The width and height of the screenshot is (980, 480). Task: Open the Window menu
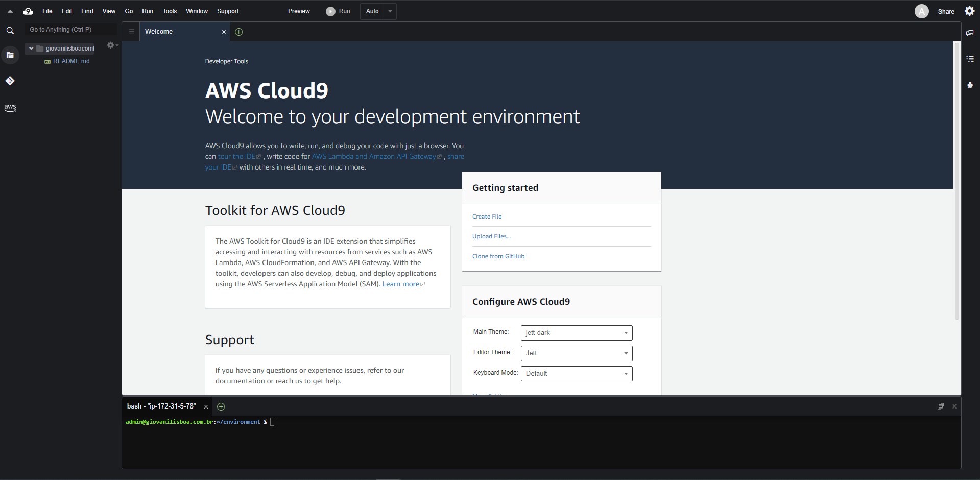(197, 11)
